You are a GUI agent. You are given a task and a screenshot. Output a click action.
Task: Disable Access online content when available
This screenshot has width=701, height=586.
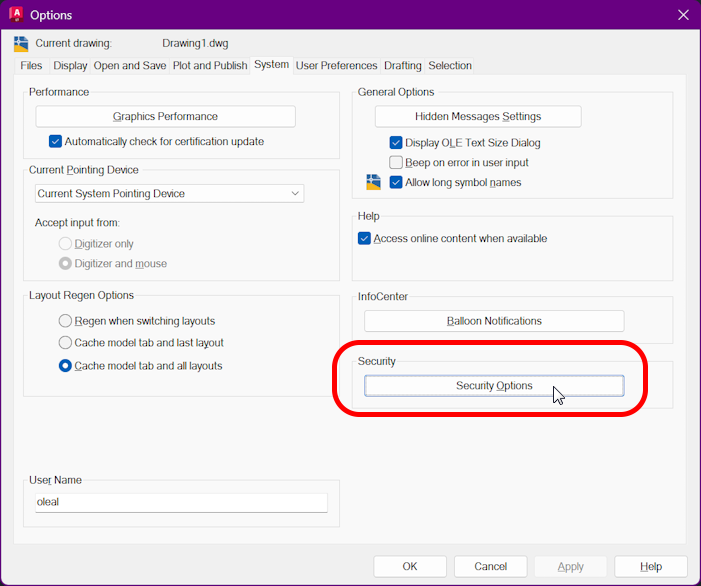click(x=365, y=239)
